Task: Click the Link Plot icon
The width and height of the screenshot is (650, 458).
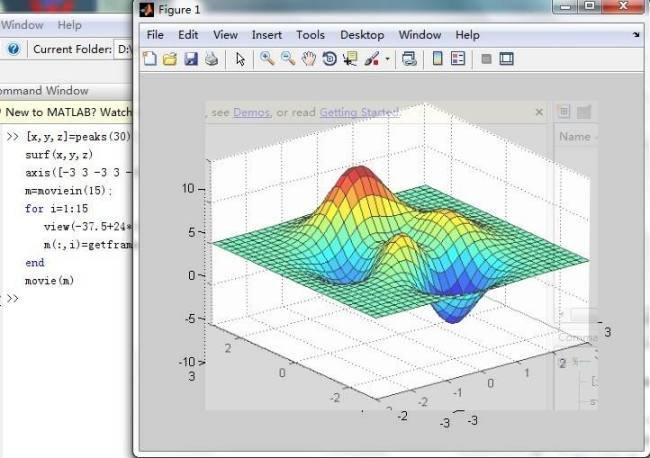Action: pyautogui.click(x=409, y=59)
